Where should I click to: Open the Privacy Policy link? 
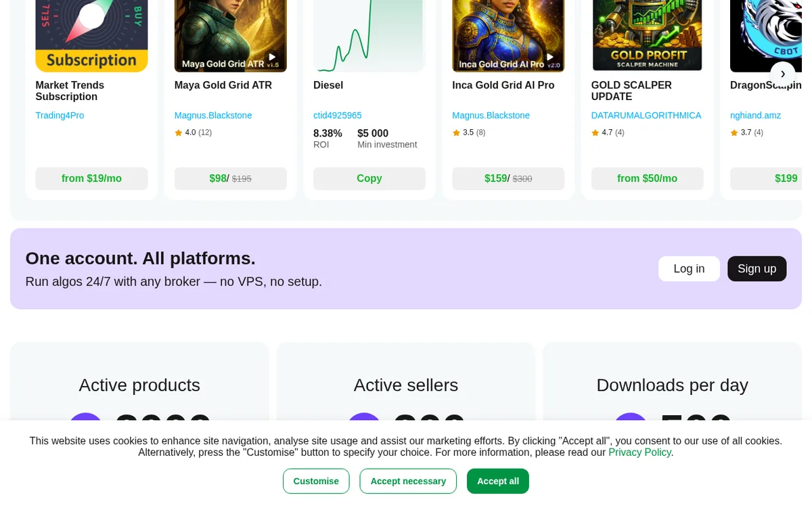(639, 452)
